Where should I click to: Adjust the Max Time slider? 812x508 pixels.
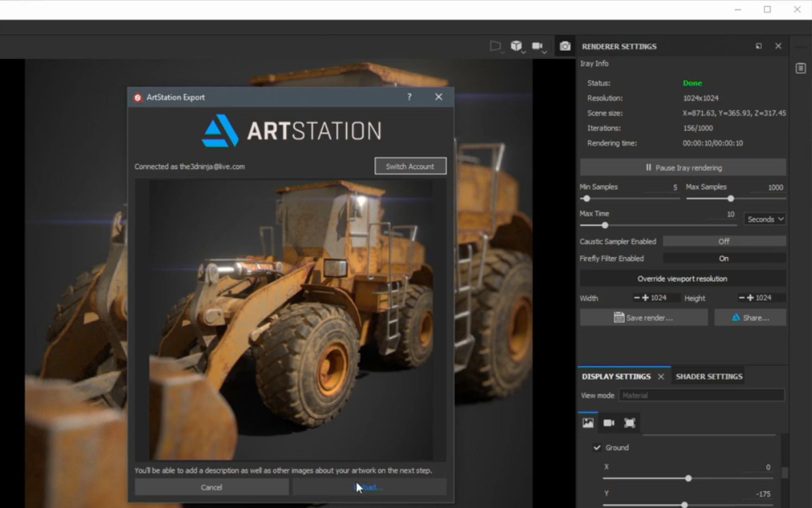(x=605, y=225)
